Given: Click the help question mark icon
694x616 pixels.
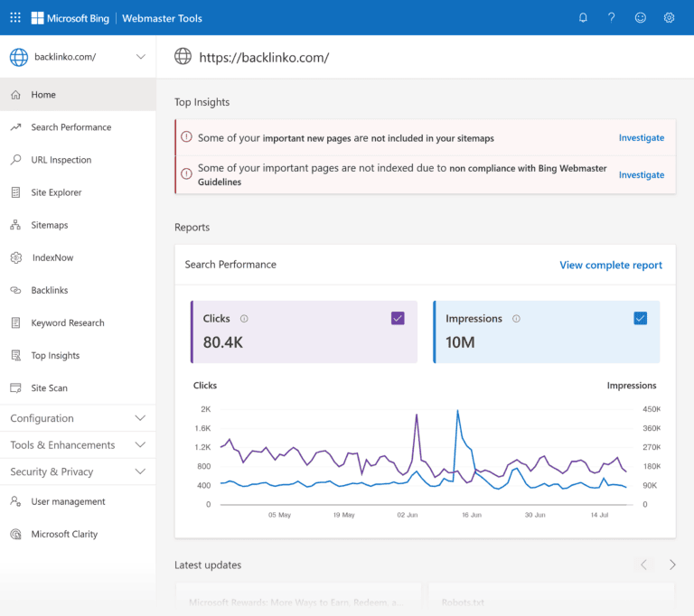Looking at the screenshot, I should 612,18.
